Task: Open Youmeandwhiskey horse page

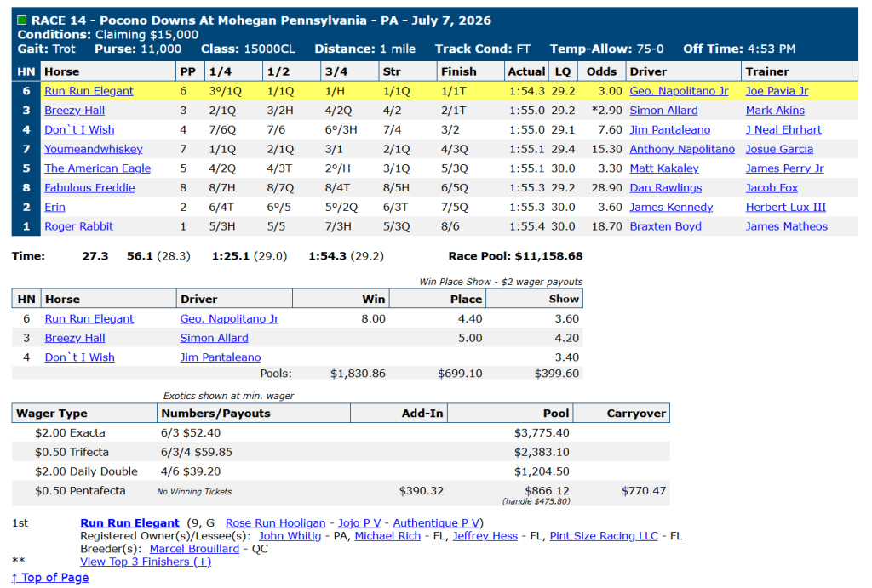Action: [x=94, y=150]
